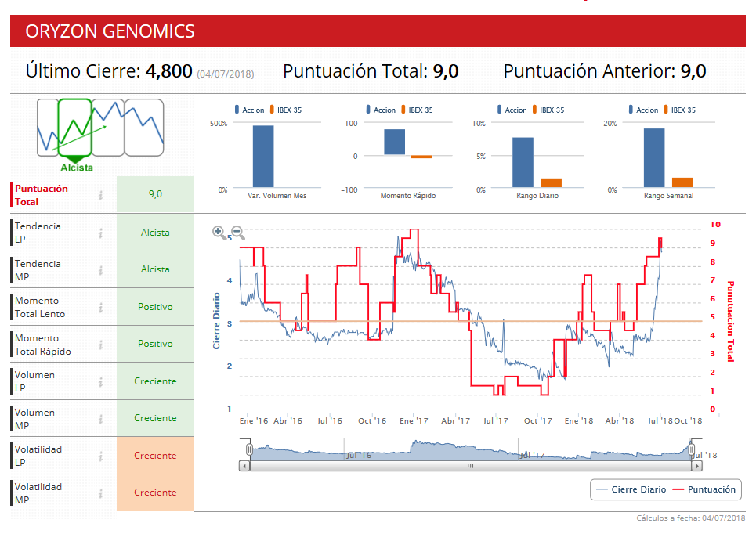
Task: Open info icon beside Volatilidad MP
Action: (101, 493)
